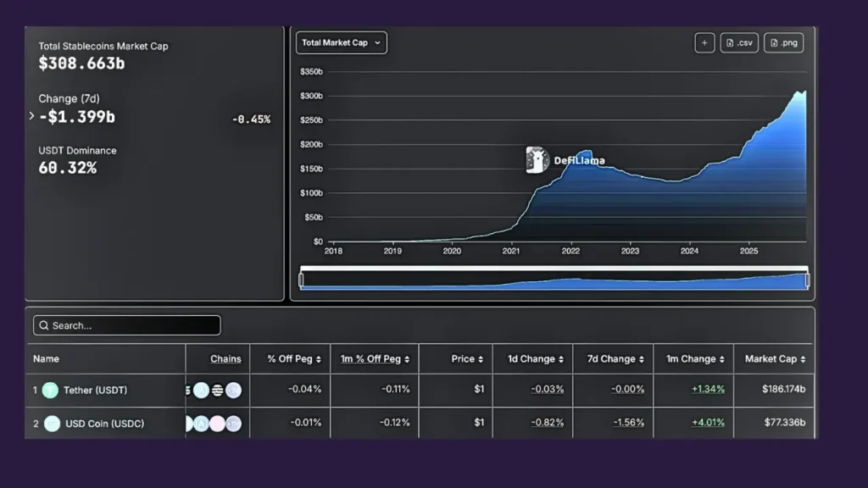Download chart data as .csv
Image resolution: width=868 pixels, height=488 pixels.
pyautogui.click(x=739, y=43)
